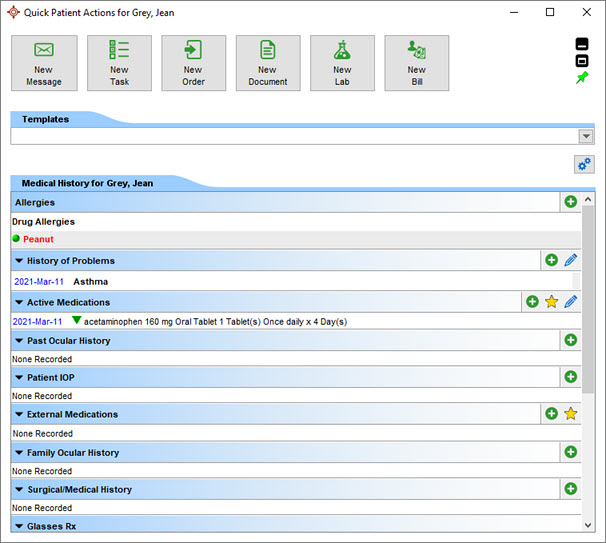The height and width of the screenshot is (543, 606).
Task: Open the New Order button
Action: (x=194, y=63)
